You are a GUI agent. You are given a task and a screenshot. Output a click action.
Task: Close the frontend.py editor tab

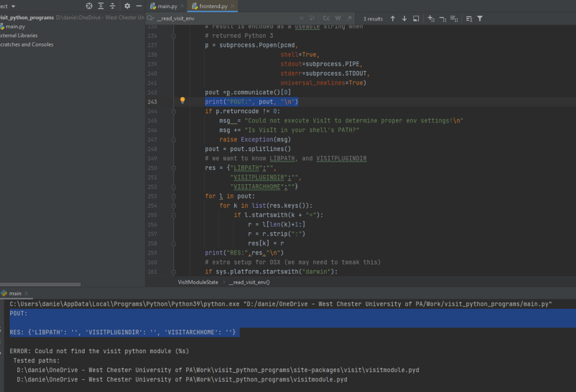pyautogui.click(x=232, y=6)
